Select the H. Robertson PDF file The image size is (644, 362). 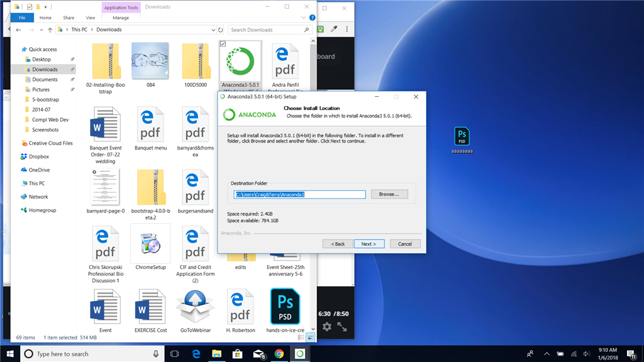(x=240, y=307)
